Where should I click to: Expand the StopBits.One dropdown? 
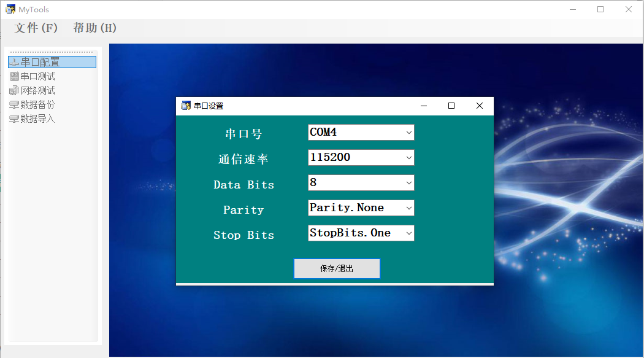point(408,233)
